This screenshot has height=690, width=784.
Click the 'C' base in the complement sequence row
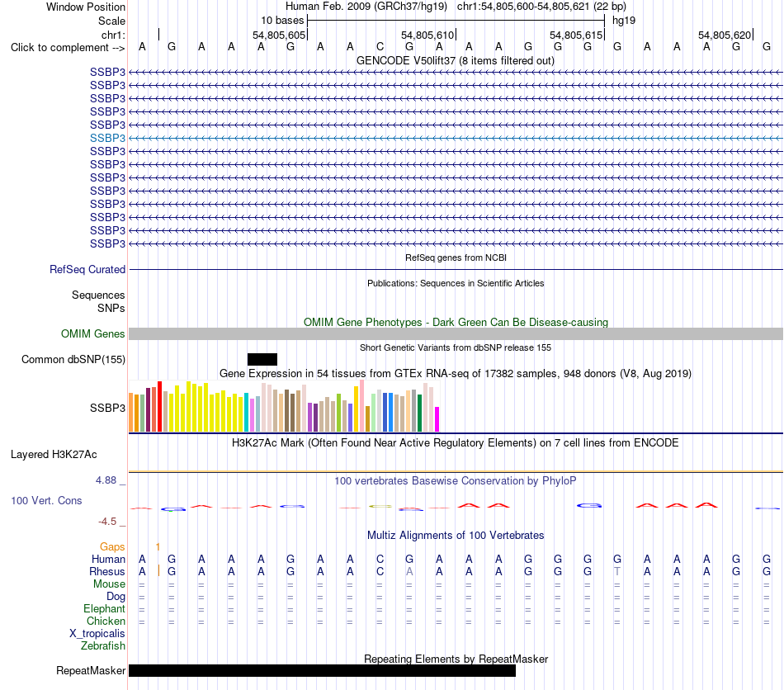[x=380, y=47]
